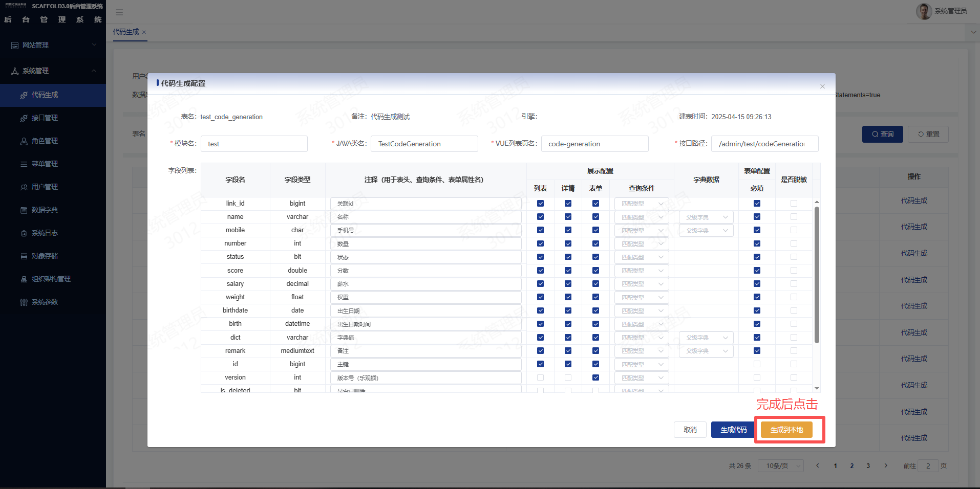Click the 对象存储 sidebar icon
This screenshot has height=489, width=980.
24,256
